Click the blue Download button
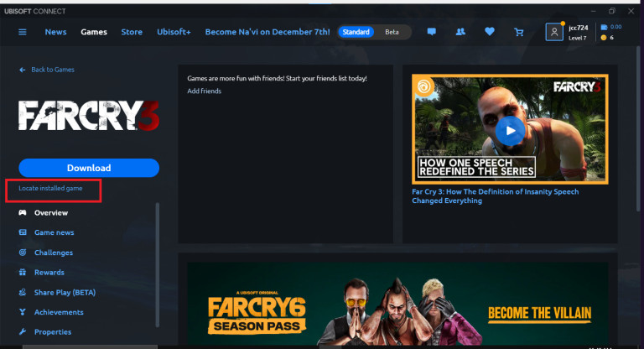The image size is (644, 349). 89,168
